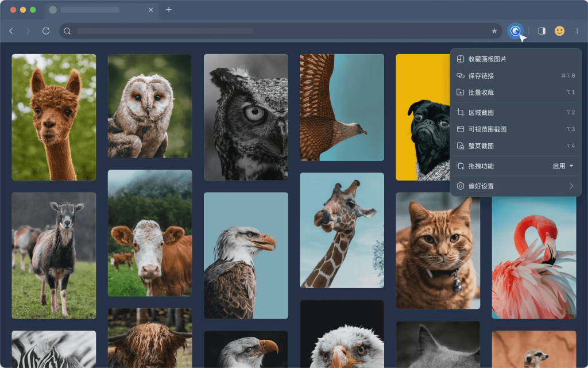Image resolution: width=588 pixels, height=368 pixels.
Task: Open the alpaca photo thumbnail
Action: click(54, 117)
